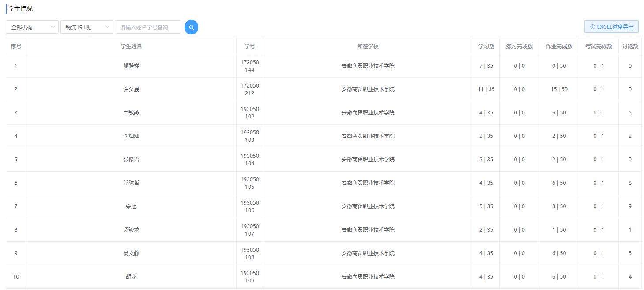Click the plus icon on EXCEL export button

(x=592, y=27)
